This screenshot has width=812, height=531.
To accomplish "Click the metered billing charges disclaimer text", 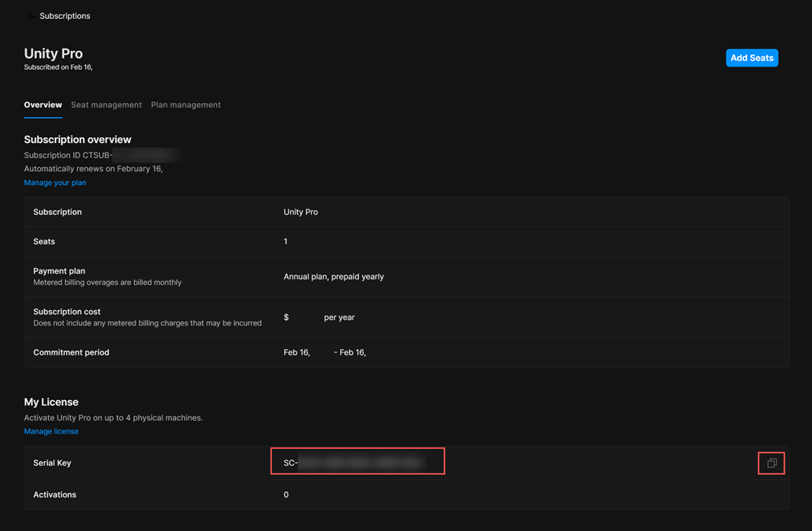I will pyautogui.click(x=147, y=323).
